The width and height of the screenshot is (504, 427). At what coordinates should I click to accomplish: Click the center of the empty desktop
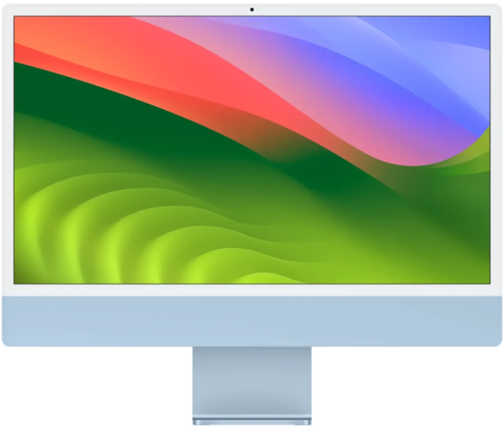click(x=252, y=150)
